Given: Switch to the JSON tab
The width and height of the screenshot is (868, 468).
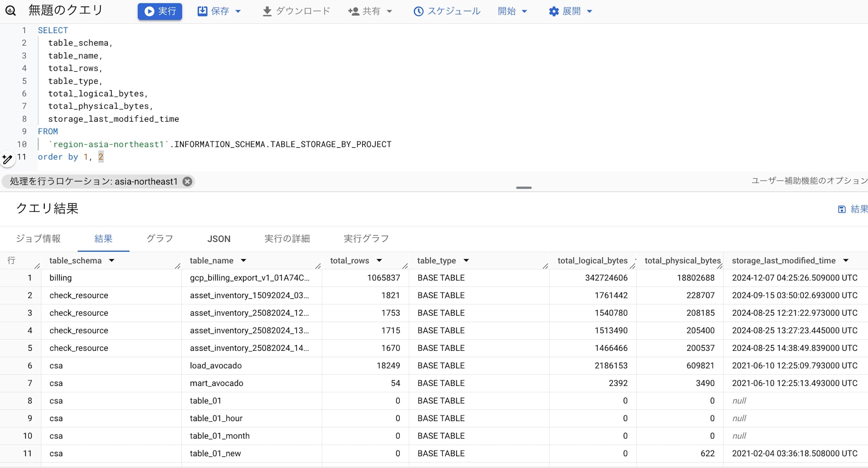Looking at the screenshot, I should 219,238.
